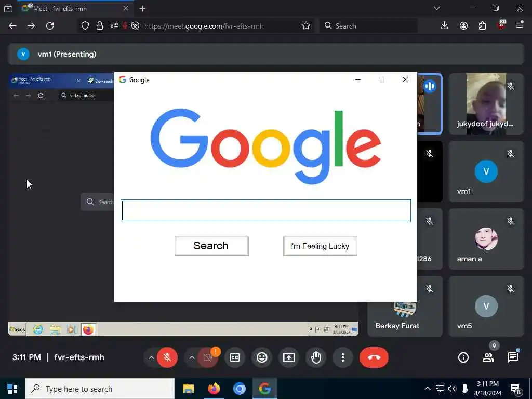The image size is (532, 399).
Task: Leave call with red hang-up button
Action: tap(374, 357)
